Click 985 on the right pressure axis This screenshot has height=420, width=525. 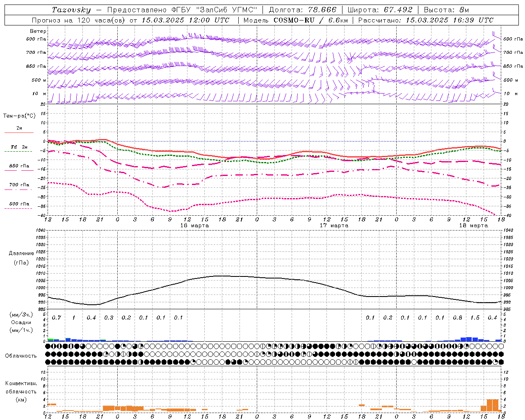pyautogui.click(x=507, y=309)
